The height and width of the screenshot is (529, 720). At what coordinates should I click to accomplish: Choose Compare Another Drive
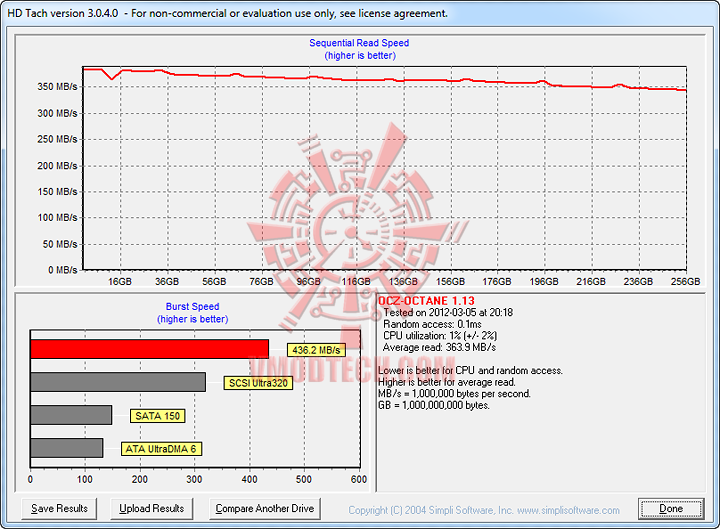[264, 509]
